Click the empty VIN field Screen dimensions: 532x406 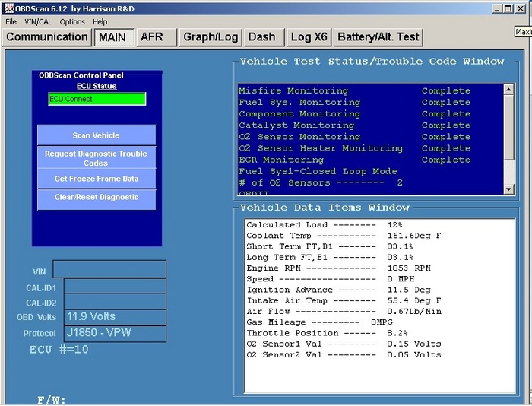click(x=109, y=270)
